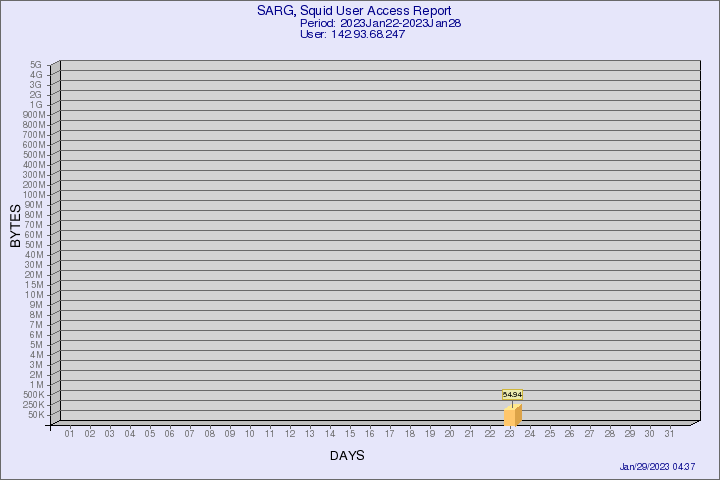Image resolution: width=720 pixels, height=480 pixels.
Task: Click day 22 on the x-axis
Action: coord(490,434)
